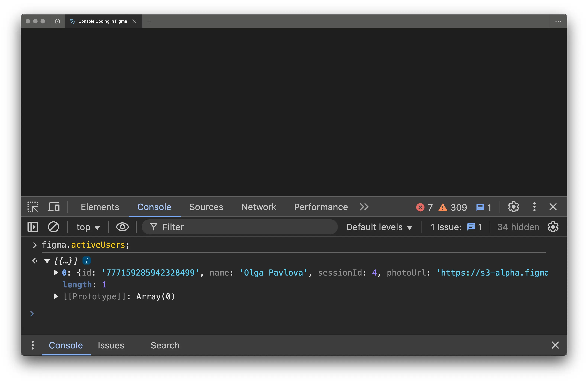Open the drawer three-dot menu
This screenshot has width=588, height=383.
(x=33, y=345)
